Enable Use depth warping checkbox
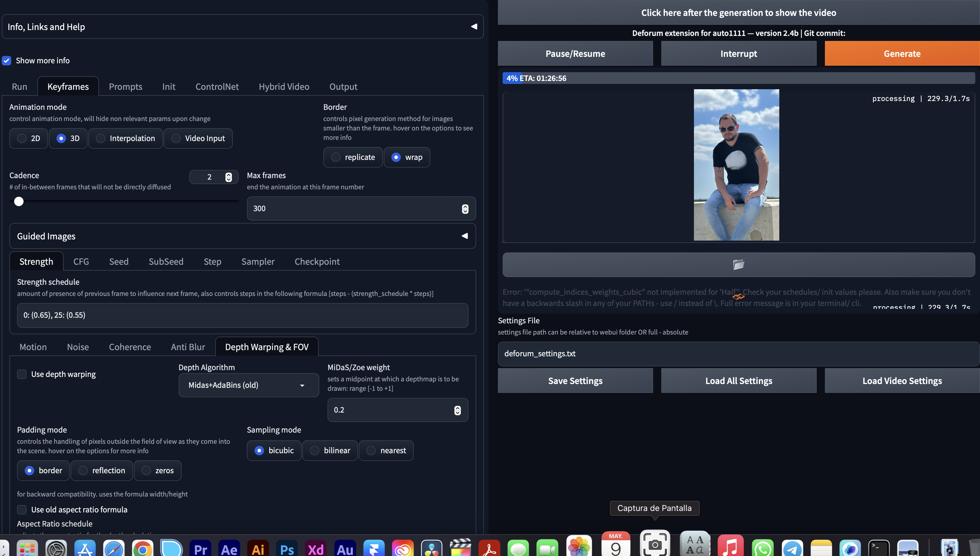This screenshot has width=980, height=556. point(22,374)
